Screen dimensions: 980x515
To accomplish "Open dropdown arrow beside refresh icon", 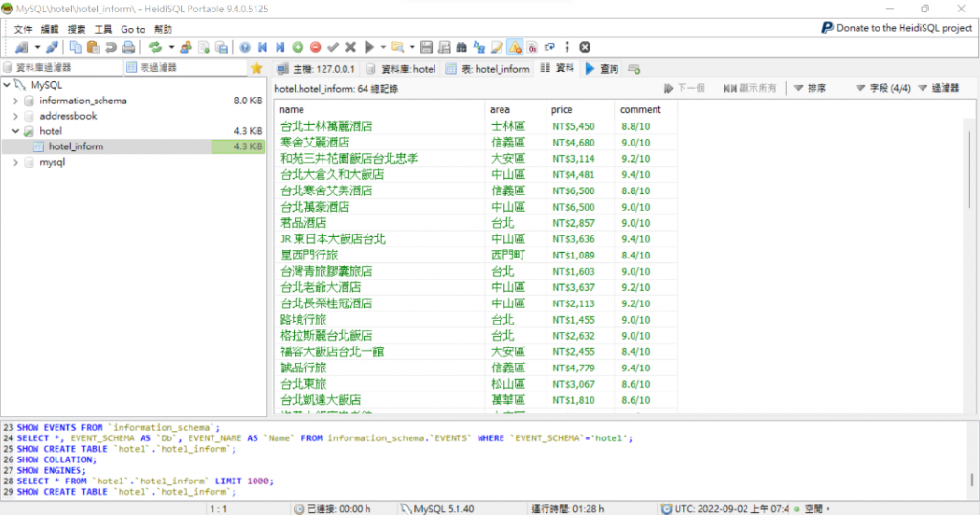I will 171,48.
